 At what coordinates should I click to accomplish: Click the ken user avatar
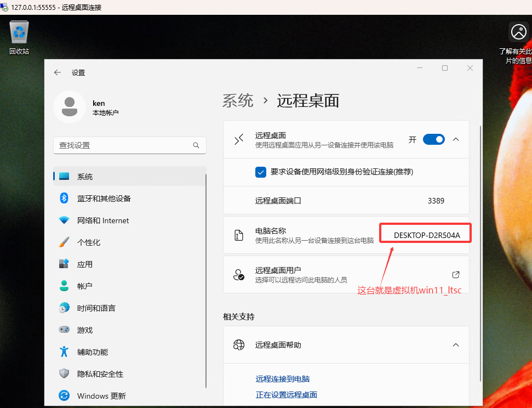70,107
